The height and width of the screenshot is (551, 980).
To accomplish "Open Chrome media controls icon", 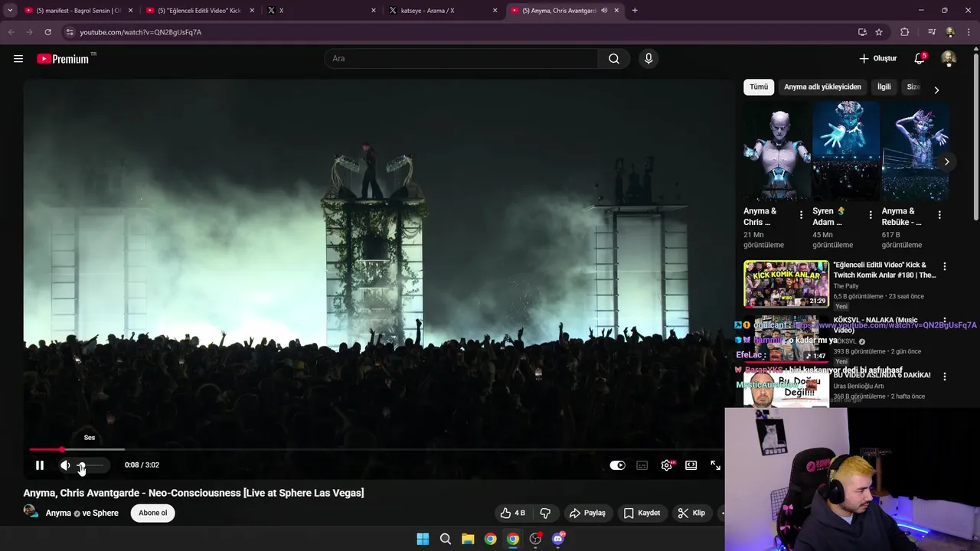I will pyautogui.click(x=932, y=32).
